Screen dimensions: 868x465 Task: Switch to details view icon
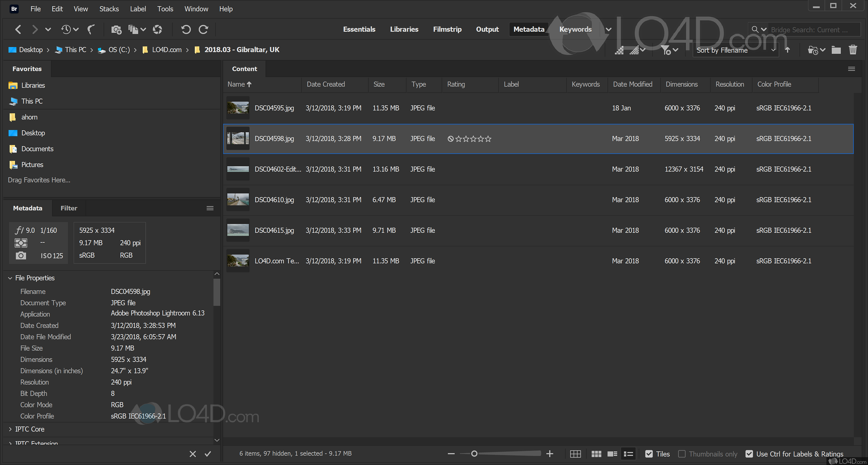point(612,454)
